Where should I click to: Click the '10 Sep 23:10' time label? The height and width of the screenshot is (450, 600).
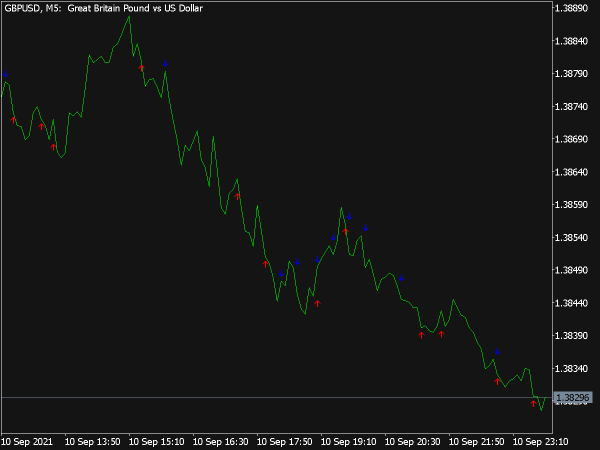[x=540, y=442]
